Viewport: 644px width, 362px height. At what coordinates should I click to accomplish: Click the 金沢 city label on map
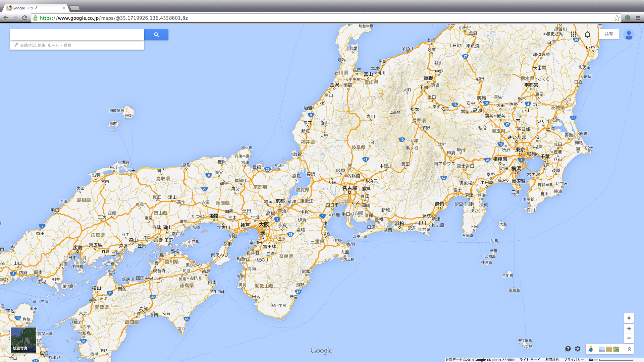click(x=334, y=84)
